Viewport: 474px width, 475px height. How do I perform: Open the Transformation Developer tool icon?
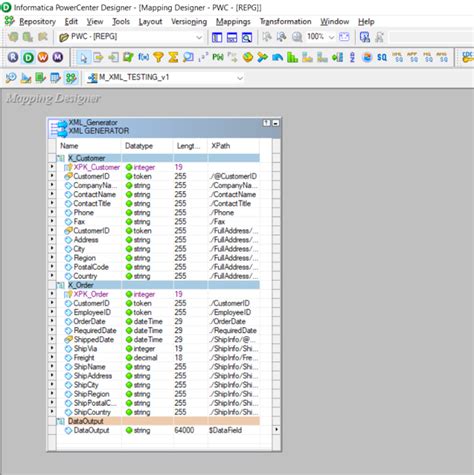pos(40,78)
